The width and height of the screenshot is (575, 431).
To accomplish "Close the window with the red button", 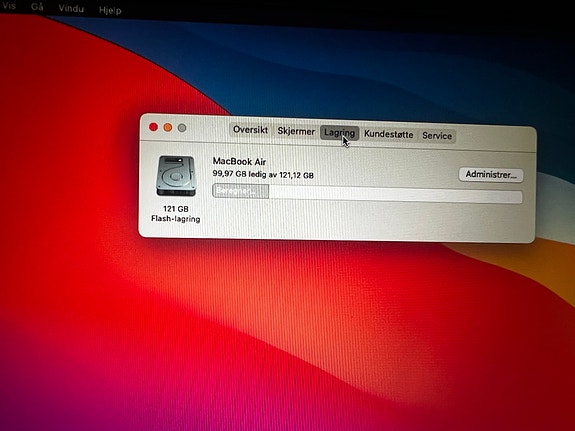I will pos(153,127).
